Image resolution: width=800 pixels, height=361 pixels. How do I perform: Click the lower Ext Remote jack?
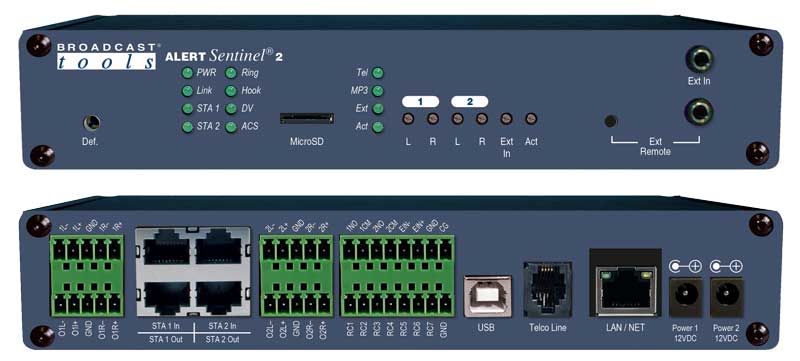pos(698,111)
